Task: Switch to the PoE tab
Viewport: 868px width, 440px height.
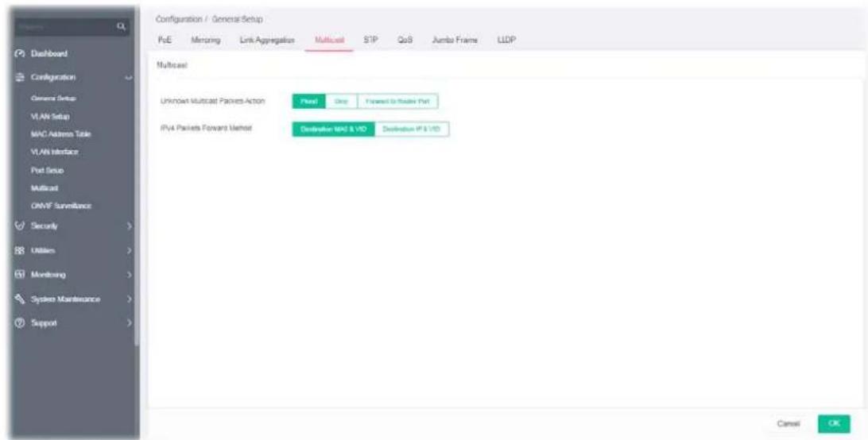Action: point(165,40)
